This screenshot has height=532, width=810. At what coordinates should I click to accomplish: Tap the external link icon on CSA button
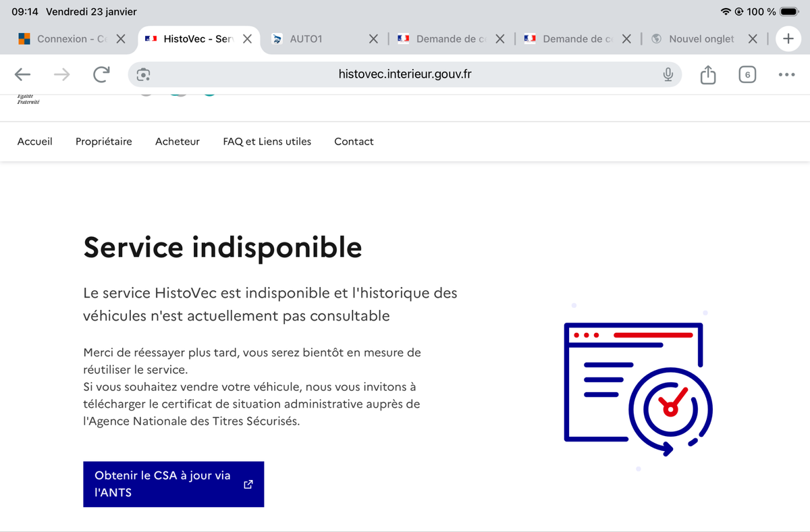click(x=248, y=484)
